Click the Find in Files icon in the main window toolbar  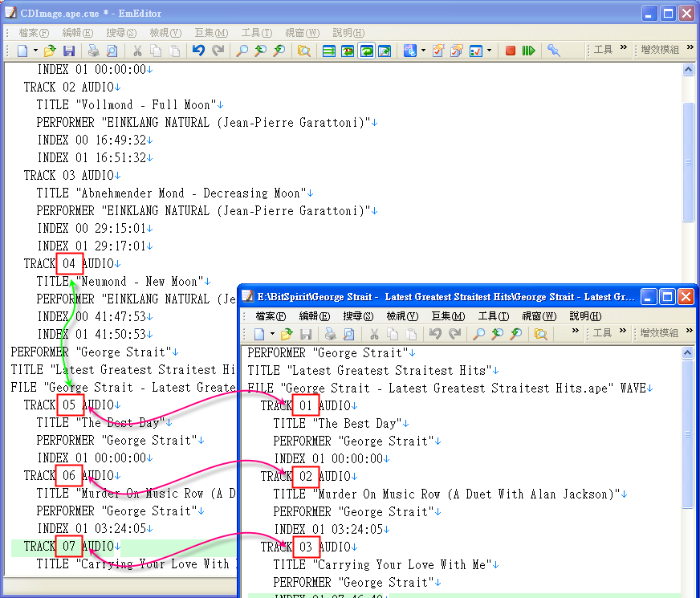pyautogui.click(x=304, y=51)
